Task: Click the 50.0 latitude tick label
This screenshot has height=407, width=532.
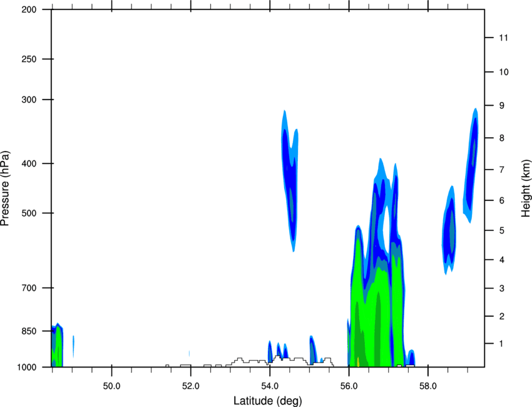Action: [111, 386]
